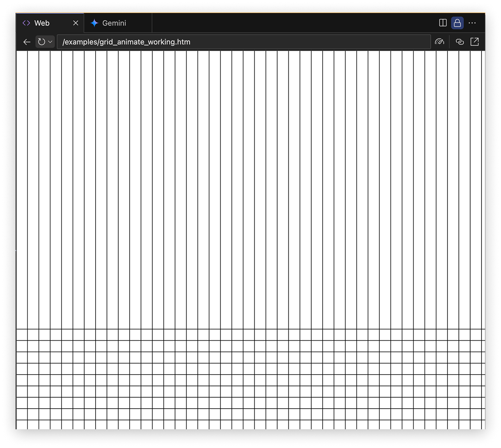Screen dimensions: 501x448
Task: Expand the reload options dropdown arrow
Action: click(50, 42)
